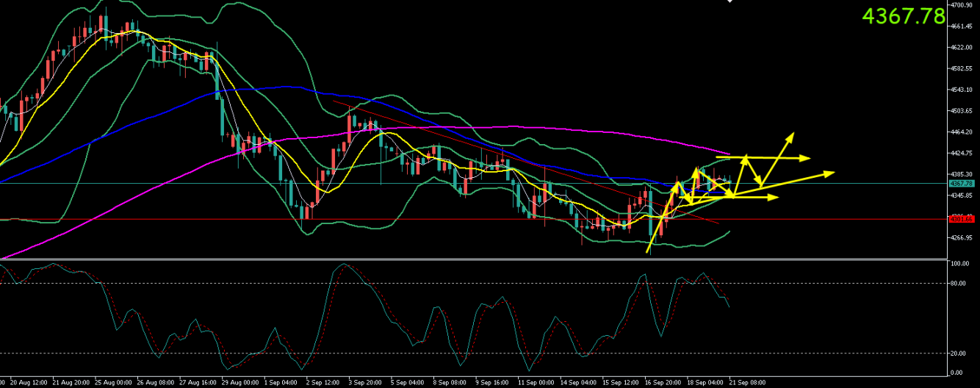This screenshot has width=980, height=388.
Task: Click the 3 Sep 20:00 date label
Action: pyautogui.click(x=365, y=383)
